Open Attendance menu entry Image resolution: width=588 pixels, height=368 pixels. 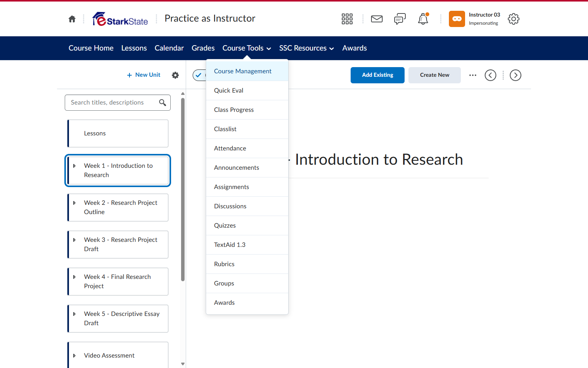247,149
